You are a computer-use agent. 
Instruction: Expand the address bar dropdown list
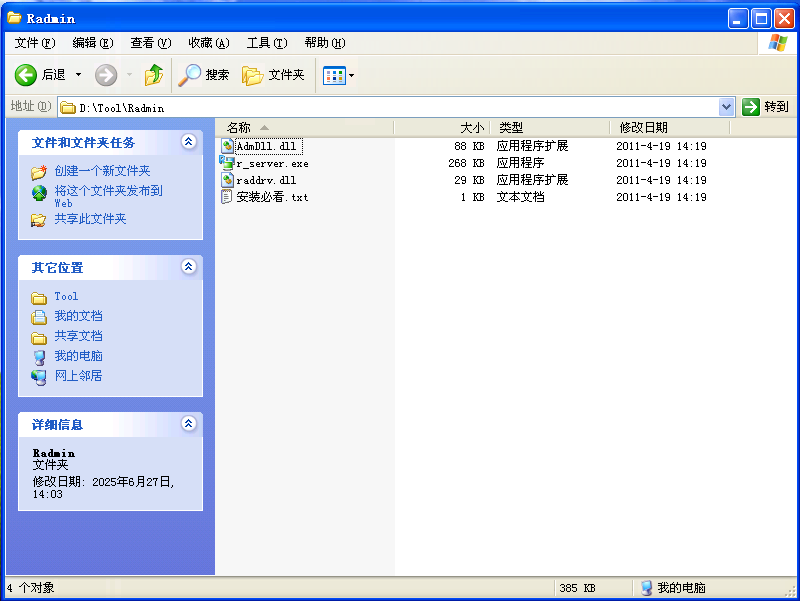coord(727,107)
